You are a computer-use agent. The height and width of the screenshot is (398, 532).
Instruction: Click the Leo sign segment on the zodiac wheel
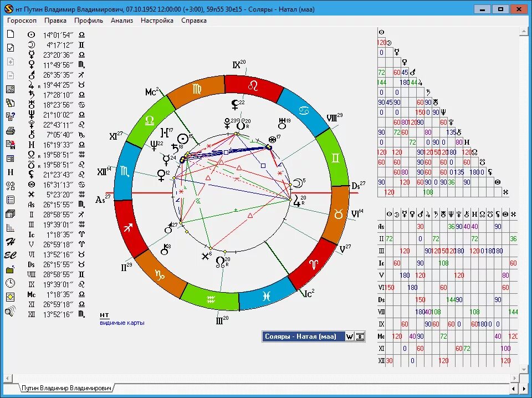253,86
